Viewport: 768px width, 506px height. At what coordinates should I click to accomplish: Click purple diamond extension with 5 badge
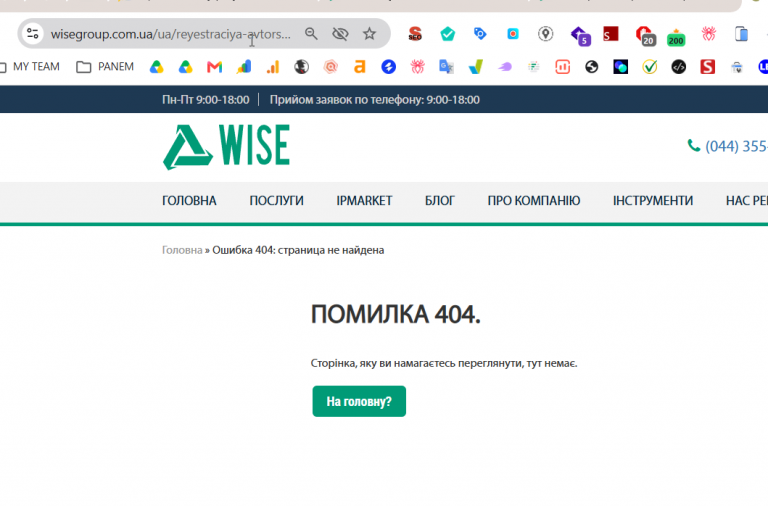point(580,35)
